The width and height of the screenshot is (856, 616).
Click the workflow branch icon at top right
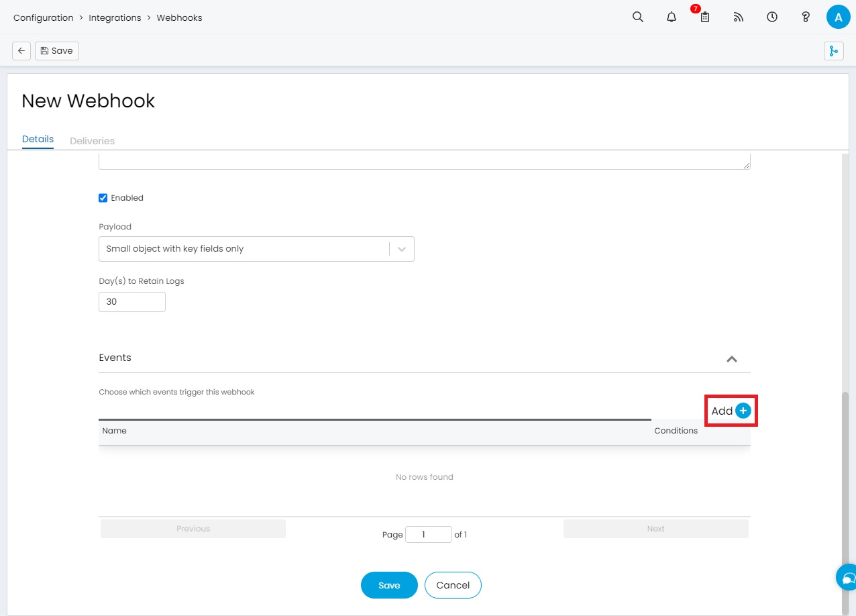833,51
